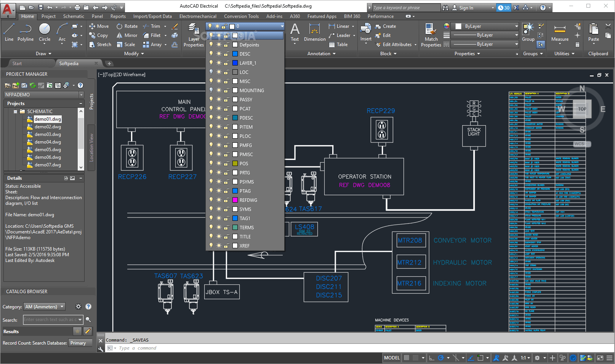Select the Line drawing tool
This screenshot has height=364, width=615.
pyautogui.click(x=9, y=32)
